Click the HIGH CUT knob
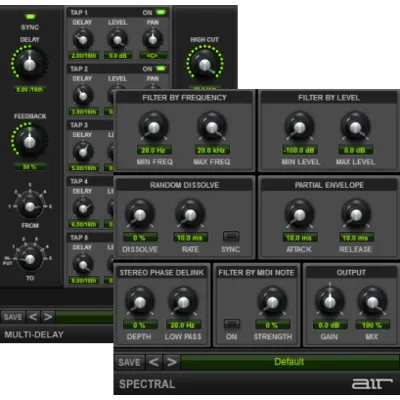Viewport: 400px width, 400px height. click(x=205, y=64)
